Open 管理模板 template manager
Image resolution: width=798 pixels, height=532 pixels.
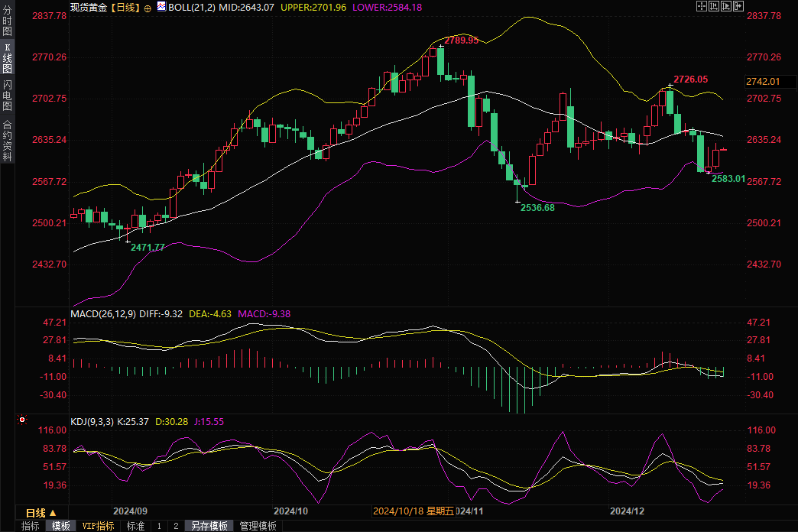(x=258, y=526)
